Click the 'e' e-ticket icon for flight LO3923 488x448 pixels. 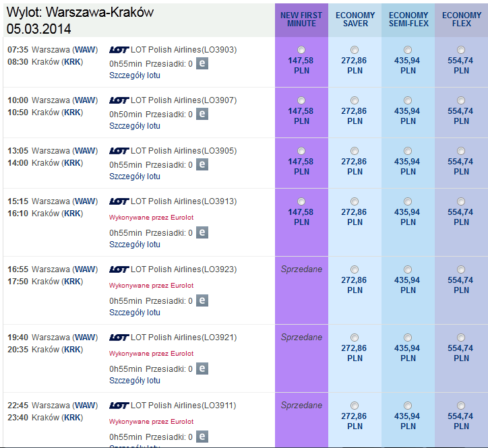tap(202, 300)
